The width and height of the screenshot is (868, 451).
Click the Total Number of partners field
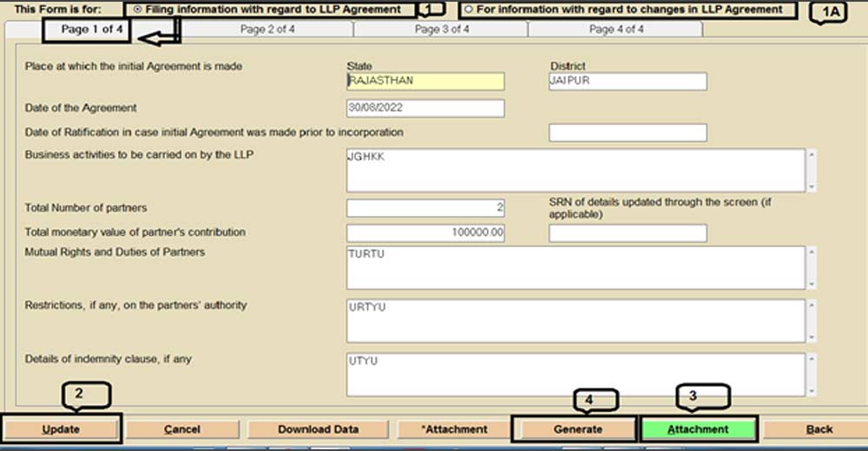424,208
